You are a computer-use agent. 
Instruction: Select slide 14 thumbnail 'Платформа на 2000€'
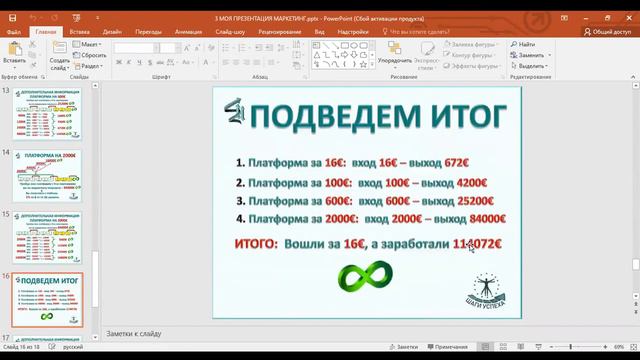47,176
